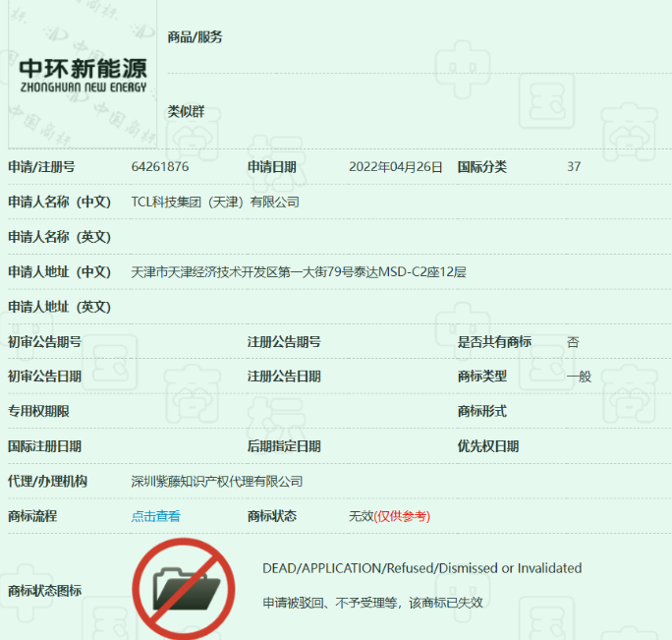Click international class value 37

tap(574, 166)
